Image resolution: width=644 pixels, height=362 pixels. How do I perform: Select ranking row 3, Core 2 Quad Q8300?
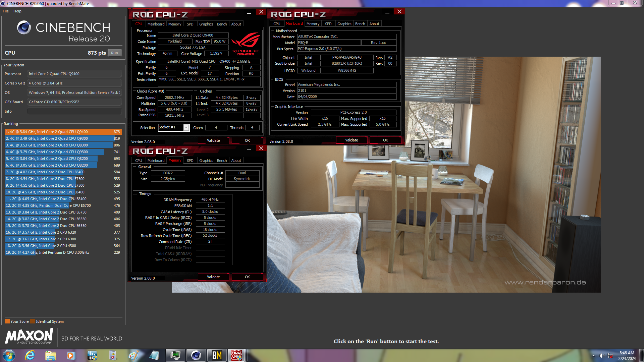63,145
